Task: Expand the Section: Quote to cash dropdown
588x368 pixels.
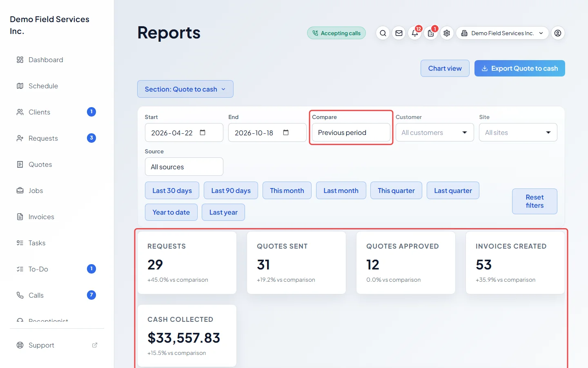Action: click(185, 89)
